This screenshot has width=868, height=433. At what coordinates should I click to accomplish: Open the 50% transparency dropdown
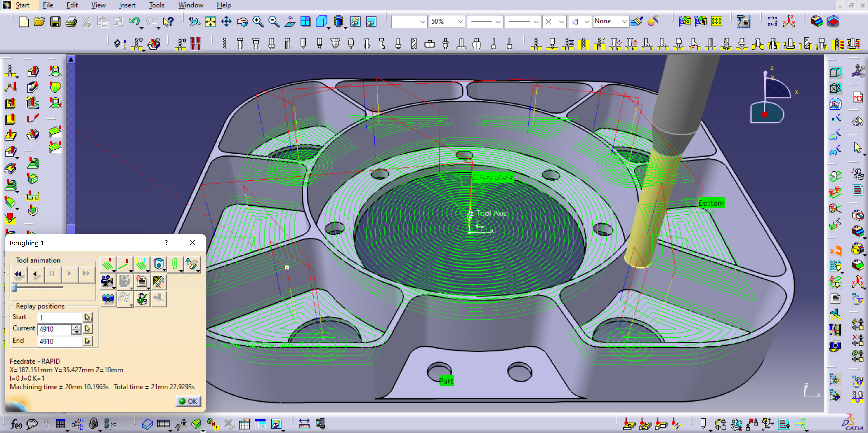coord(460,22)
